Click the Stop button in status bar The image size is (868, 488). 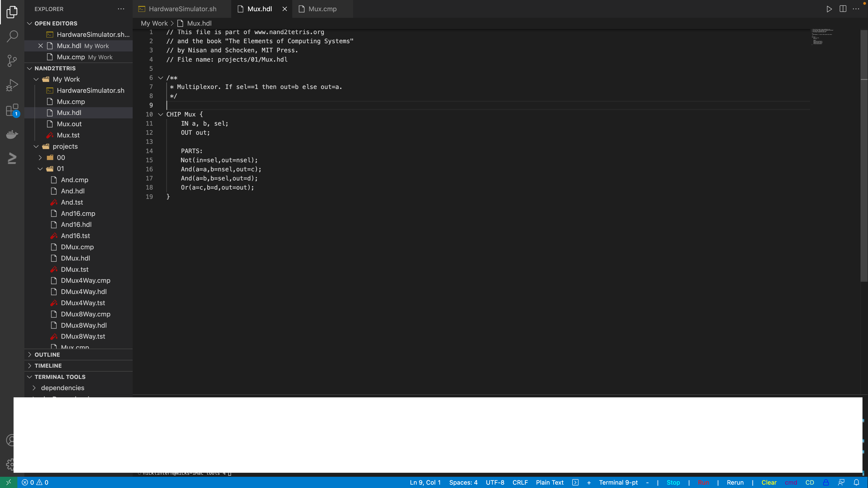pos(673,482)
